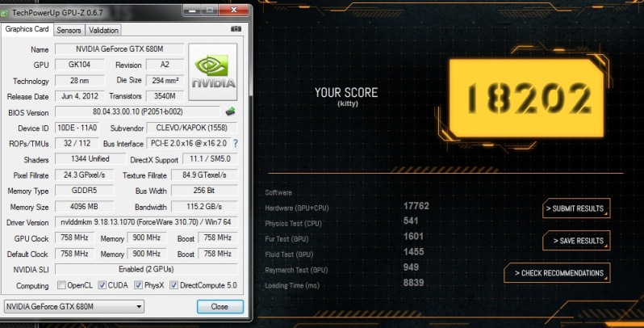This screenshot has height=328, width=644.
Task: Open the GPU selection dropdown
Action: (x=74, y=307)
